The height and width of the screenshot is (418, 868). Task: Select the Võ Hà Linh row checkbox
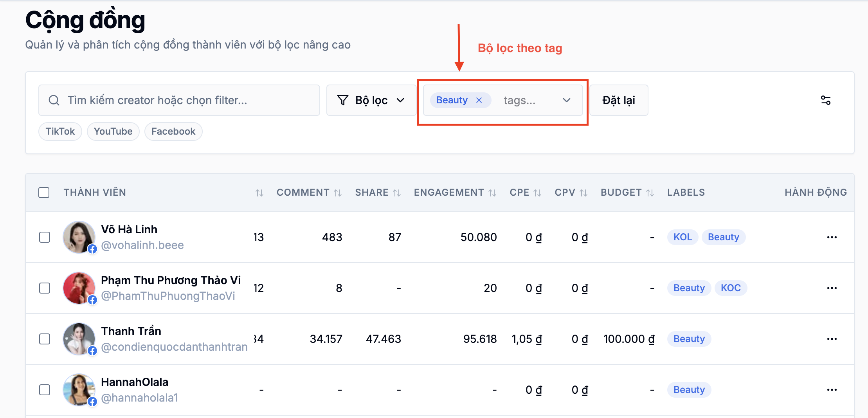click(x=45, y=237)
